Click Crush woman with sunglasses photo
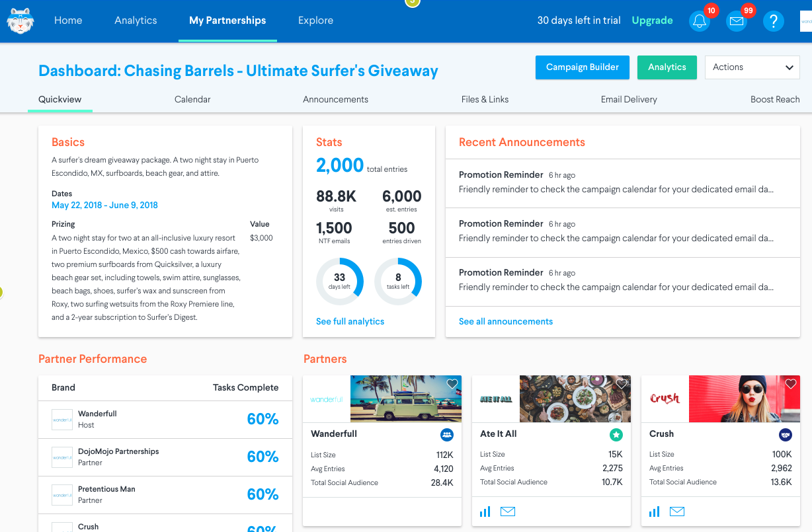The image size is (812, 532). (x=745, y=399)
